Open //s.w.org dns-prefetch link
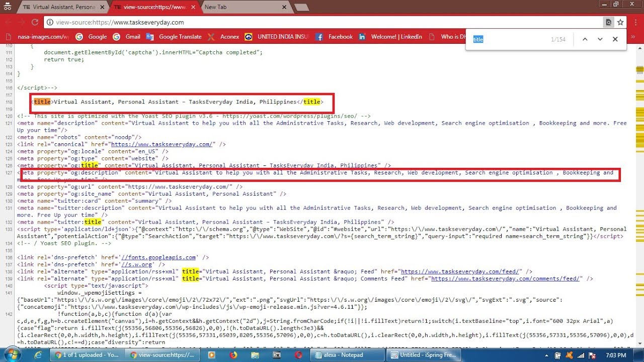This screenshot has width=644, height=362. point(136,264)
